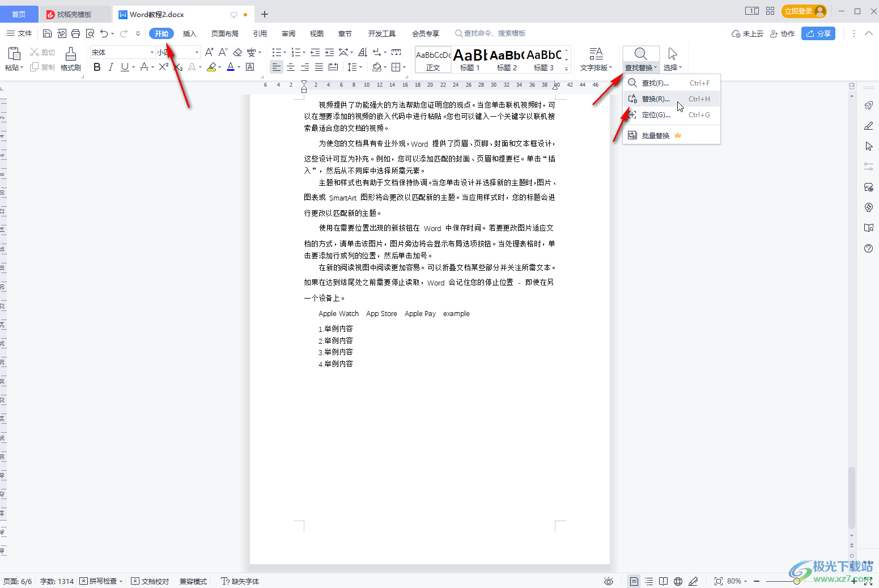879x588 pixels.
Task: Toggle center alignment
Action: pos(291,67)
